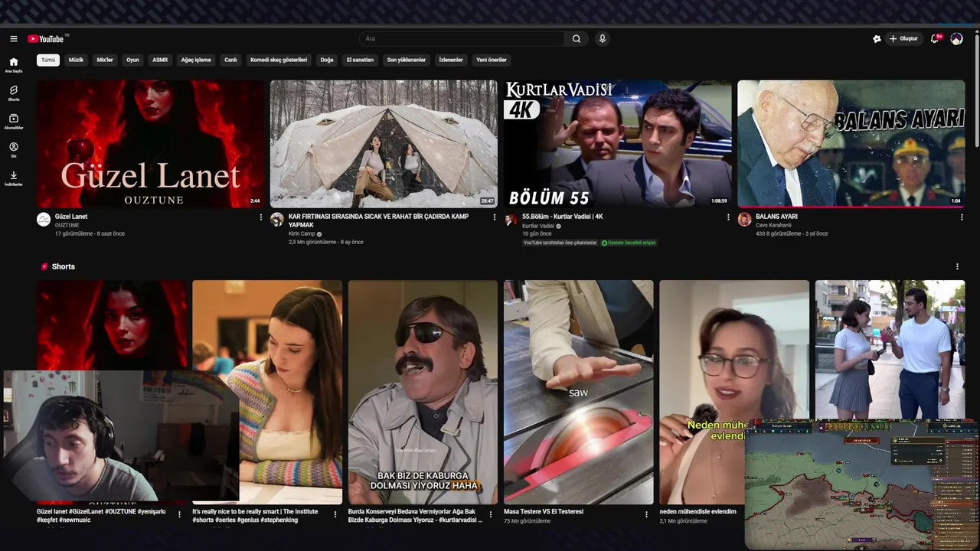Open the KAR FIRTINASI SIRASINDA video title
The height and width of the screenshot is (551, 980).
[379, 220]
